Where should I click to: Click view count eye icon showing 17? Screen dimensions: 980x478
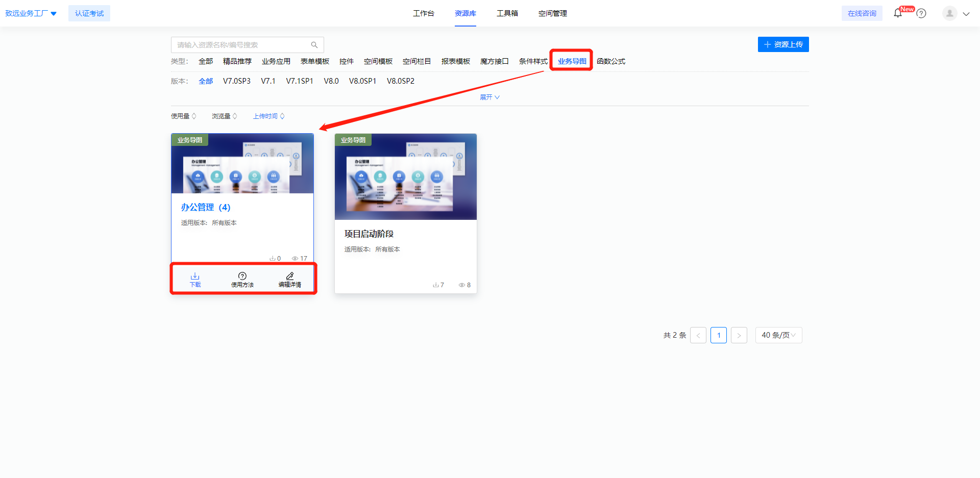click(295, 259)
